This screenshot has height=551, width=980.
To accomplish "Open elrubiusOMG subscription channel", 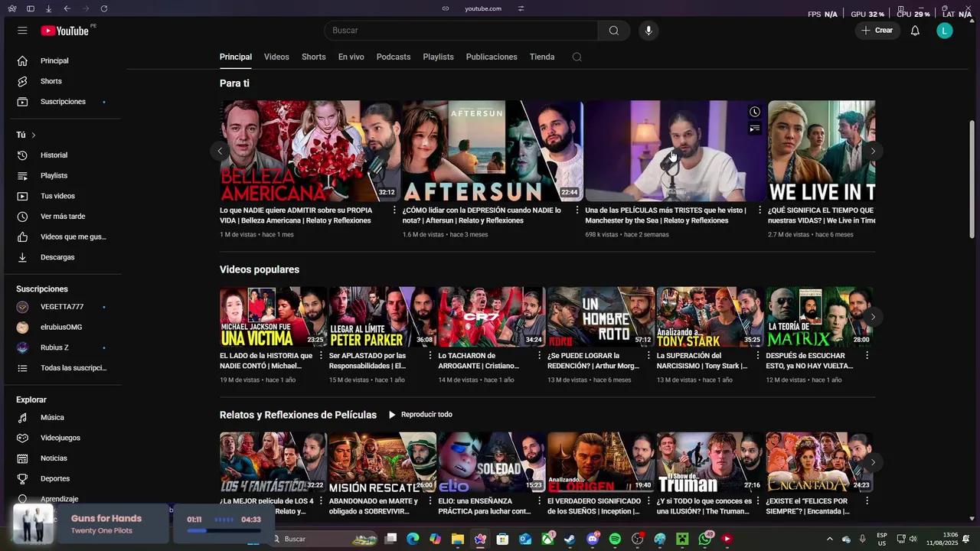I will pos(63,328).
